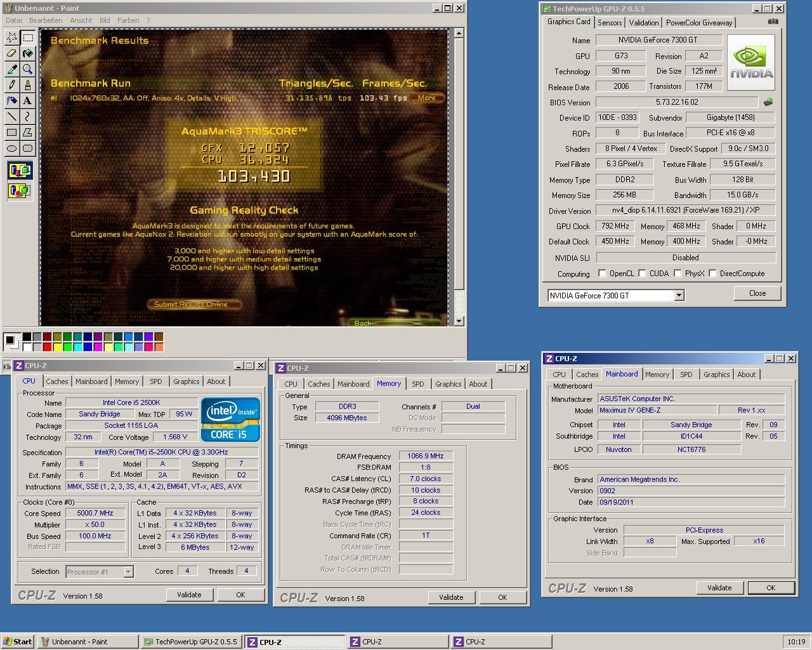The width and height of the screenshot is (812, 650).
Task: Open the PowerColor Giveaway tab
Action: click(x=699, y=23)
